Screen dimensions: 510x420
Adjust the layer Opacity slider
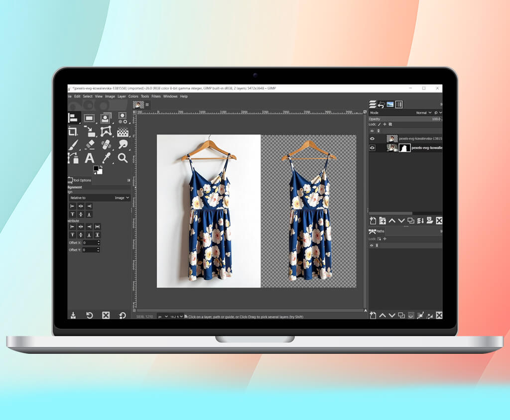click(405, 119)
